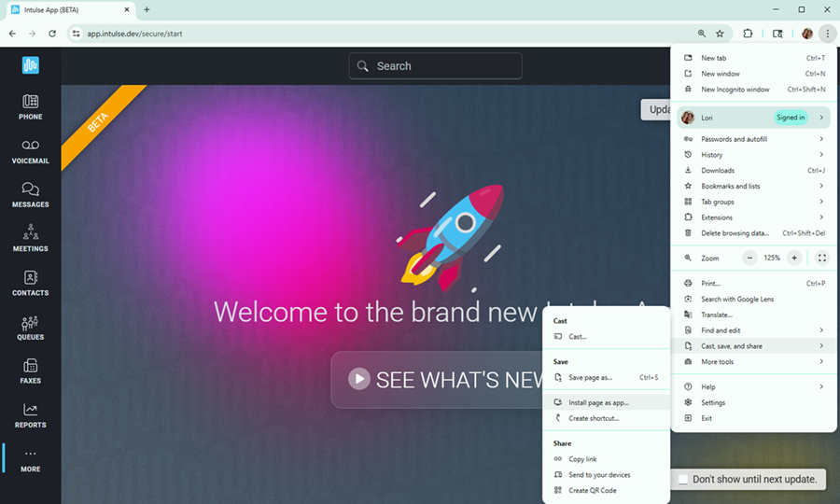
Task: Expand Lori signed-in profile submenu
Action: pyautogui.click(x=753, y=118)
